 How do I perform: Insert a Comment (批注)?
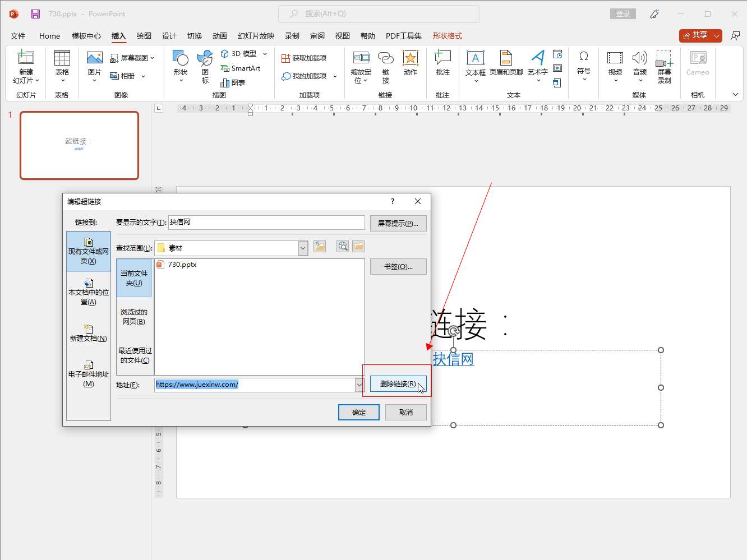point(442,57)
